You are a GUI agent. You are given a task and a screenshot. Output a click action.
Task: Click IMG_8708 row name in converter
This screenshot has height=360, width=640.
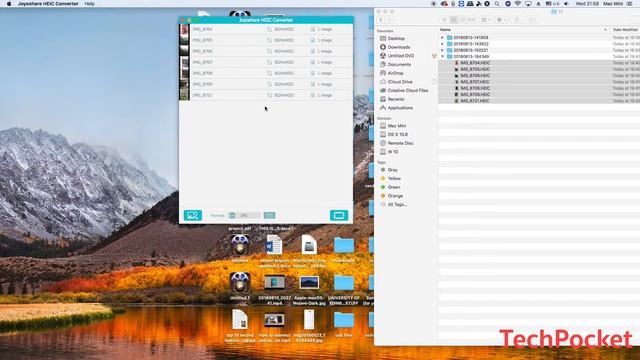point(202,73)
